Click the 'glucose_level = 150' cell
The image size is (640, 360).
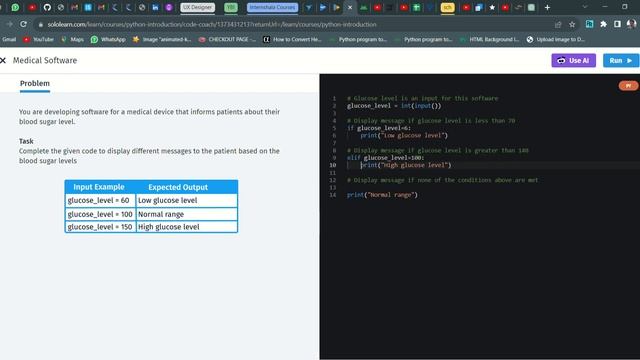coord(100,227)
